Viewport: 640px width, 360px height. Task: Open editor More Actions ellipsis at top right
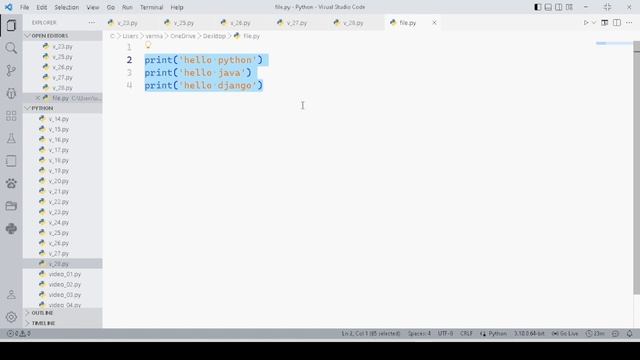[629, 23]
